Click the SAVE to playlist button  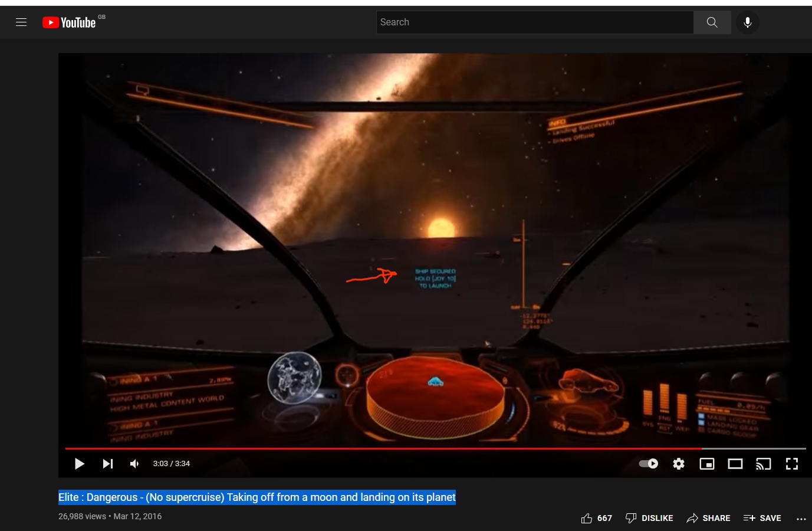(x=762, y=518)
